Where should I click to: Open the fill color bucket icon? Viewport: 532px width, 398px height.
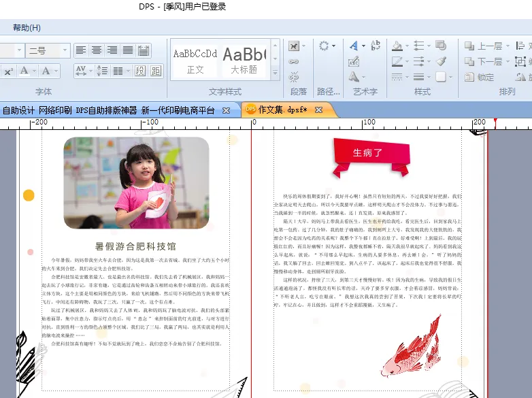397,46
